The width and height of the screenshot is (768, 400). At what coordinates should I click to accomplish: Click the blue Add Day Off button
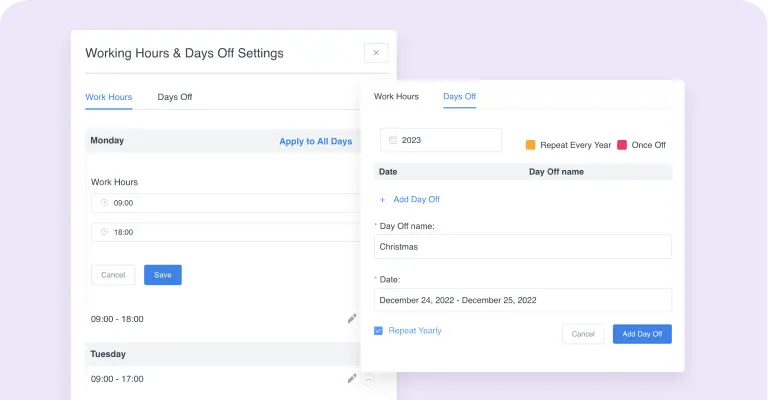point(642,334)
